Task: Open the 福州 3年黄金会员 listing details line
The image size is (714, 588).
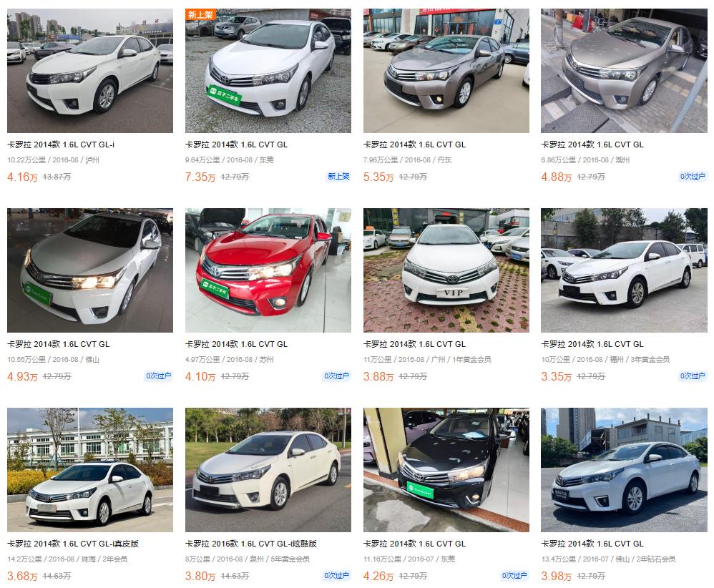Action: pos(605,359)
